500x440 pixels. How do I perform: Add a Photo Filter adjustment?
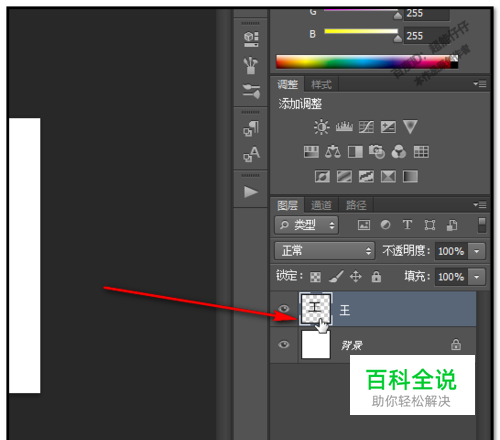(377, 152)
